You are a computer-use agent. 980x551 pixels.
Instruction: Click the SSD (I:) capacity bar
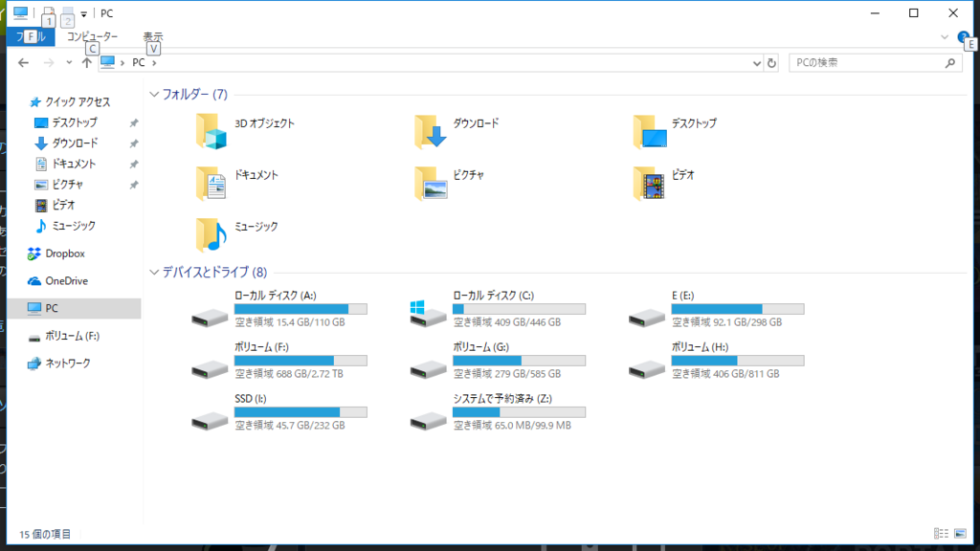click(x=301, y=412)
